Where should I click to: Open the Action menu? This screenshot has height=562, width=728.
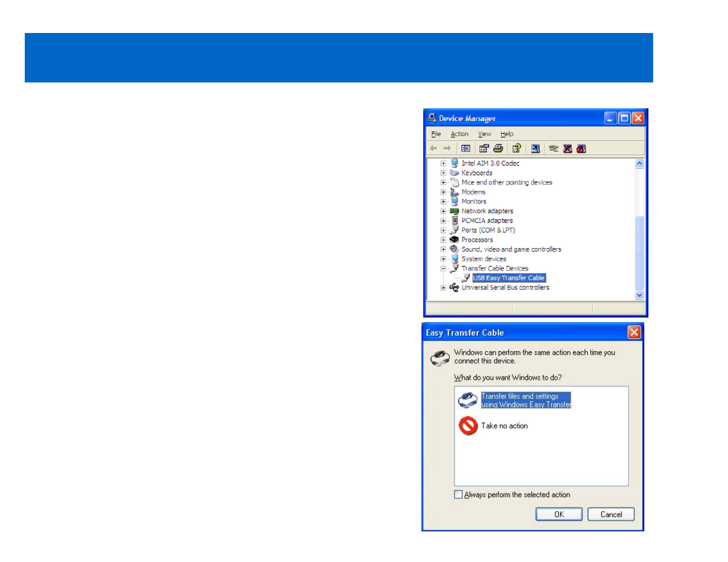pos(460,134)
